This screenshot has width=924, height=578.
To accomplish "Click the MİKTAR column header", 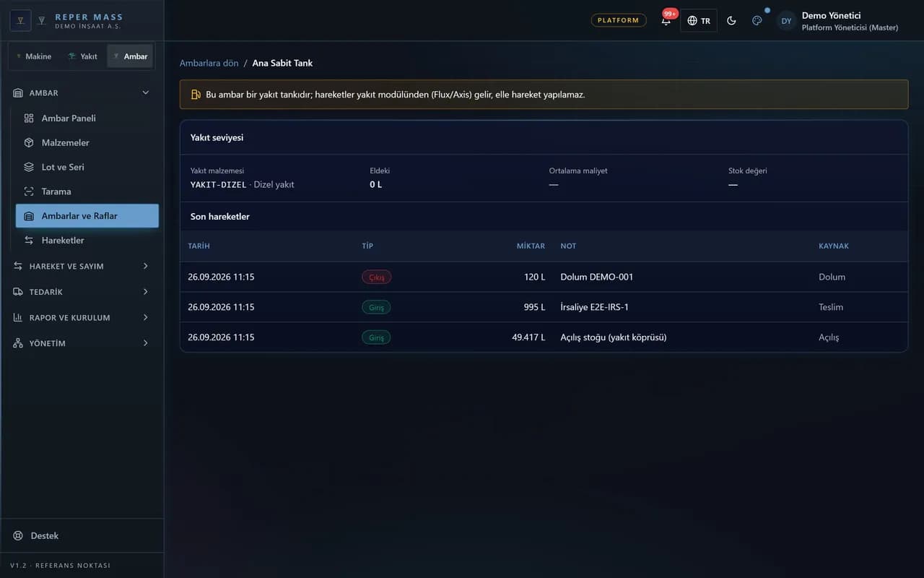I will 531,246.
